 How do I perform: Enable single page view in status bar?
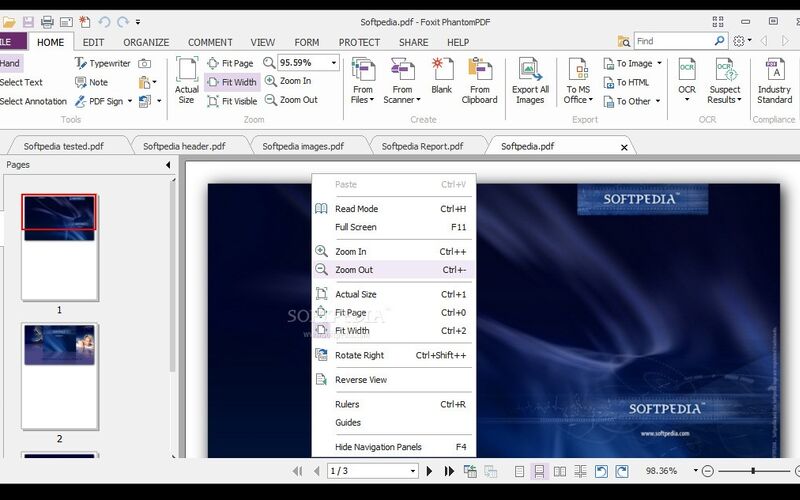(x=519, y=471)
